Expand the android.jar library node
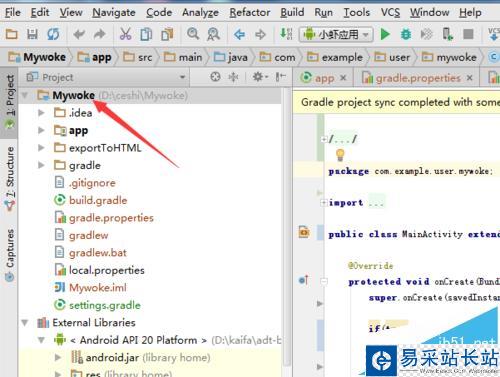The image size is (500, 377). 58,357
